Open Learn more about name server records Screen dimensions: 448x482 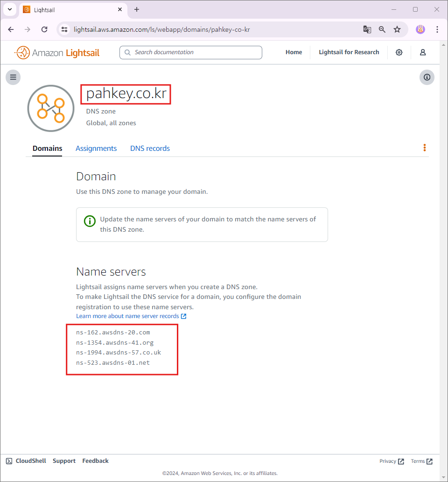click(x=131, y=316)
